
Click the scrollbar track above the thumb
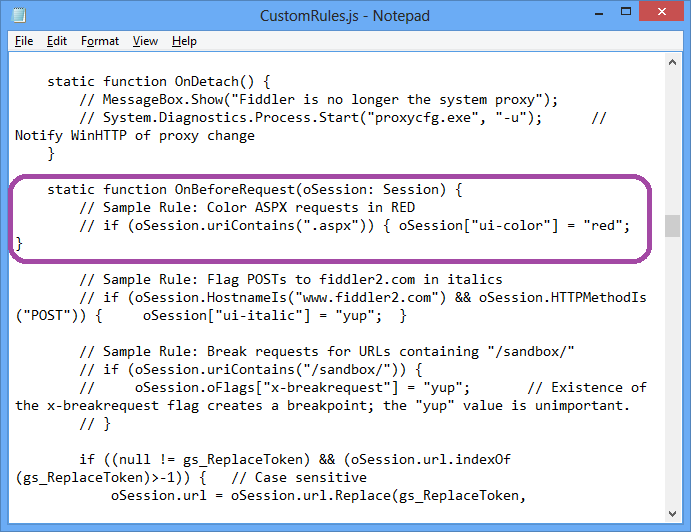pos(674,140)
